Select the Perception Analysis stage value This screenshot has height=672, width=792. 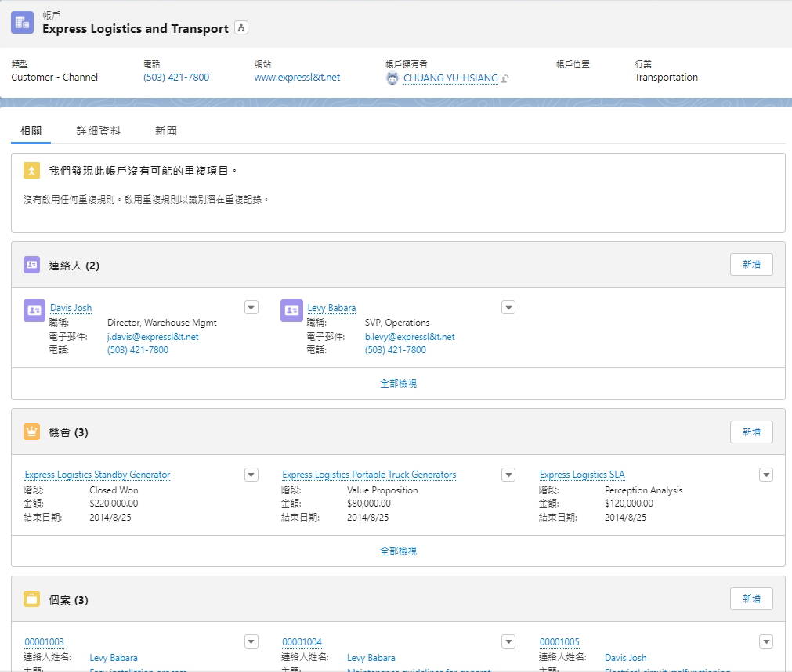643,490
